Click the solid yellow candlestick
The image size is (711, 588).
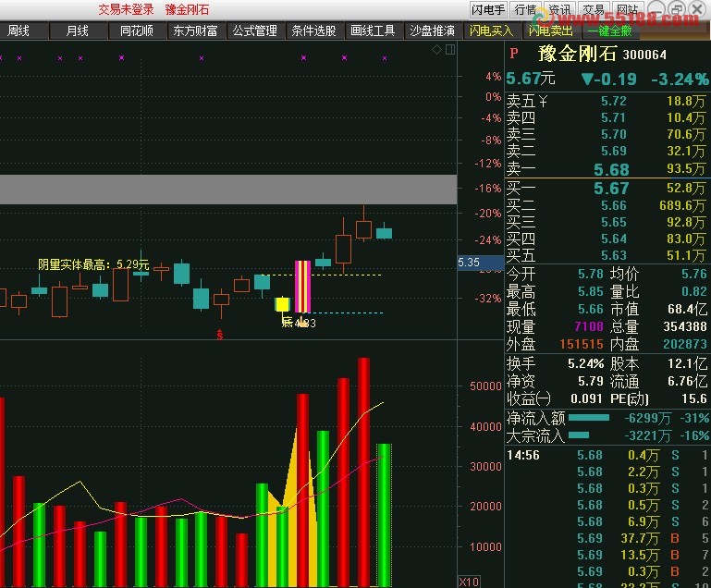point(283,304)
